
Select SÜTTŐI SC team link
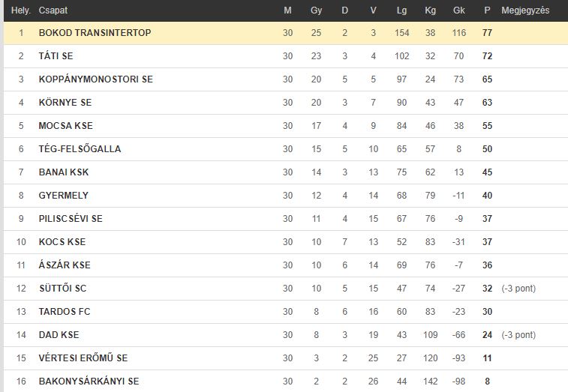point(63,288)
